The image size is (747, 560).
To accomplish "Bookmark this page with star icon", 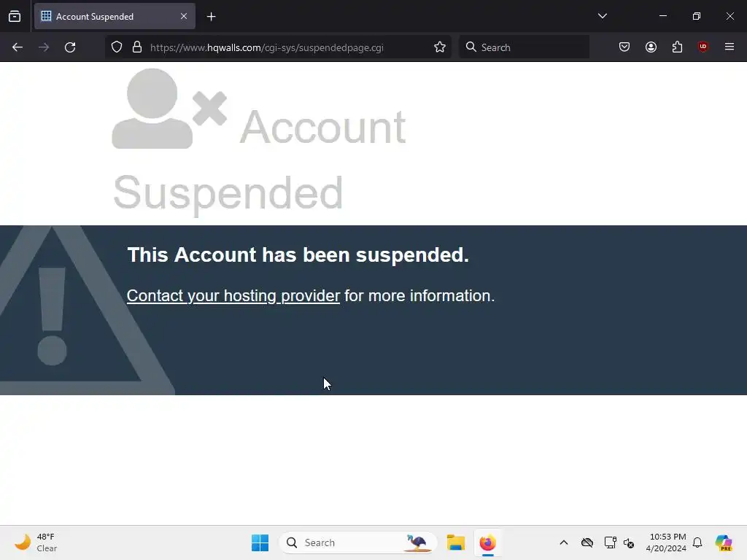I will pyautogui.click(x=440, y=47).
